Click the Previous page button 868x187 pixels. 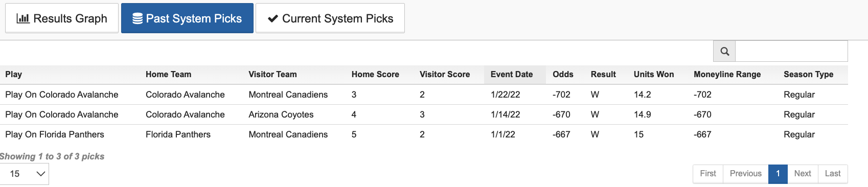pyautogui.click(x=746, y=174)
